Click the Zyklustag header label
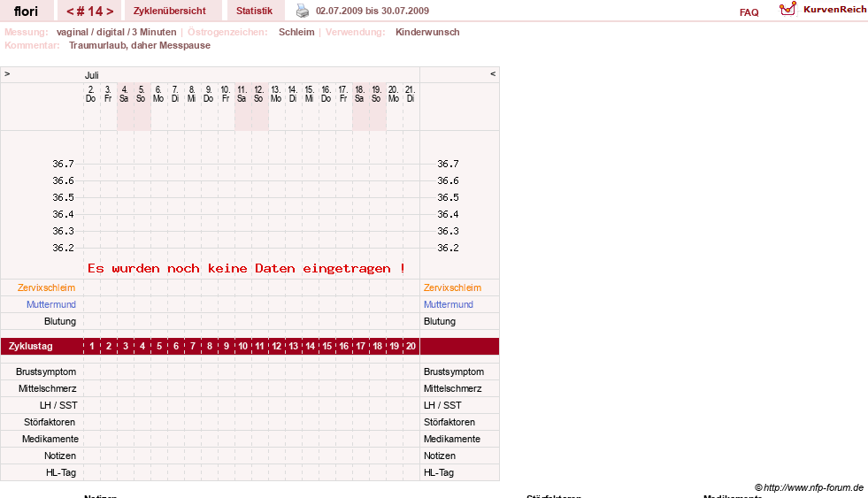 pos(30,347)
